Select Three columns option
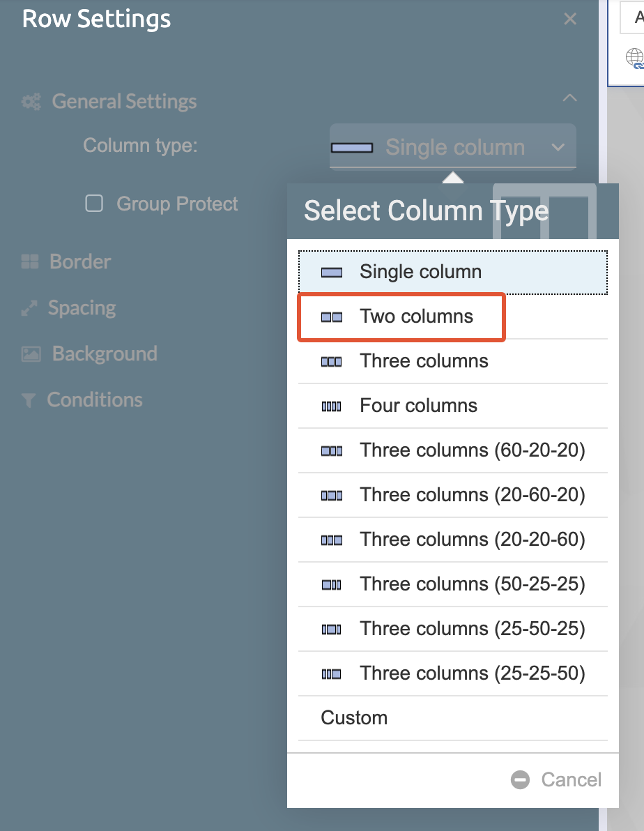This screenshot has height=831, width=644. (424, 361)
